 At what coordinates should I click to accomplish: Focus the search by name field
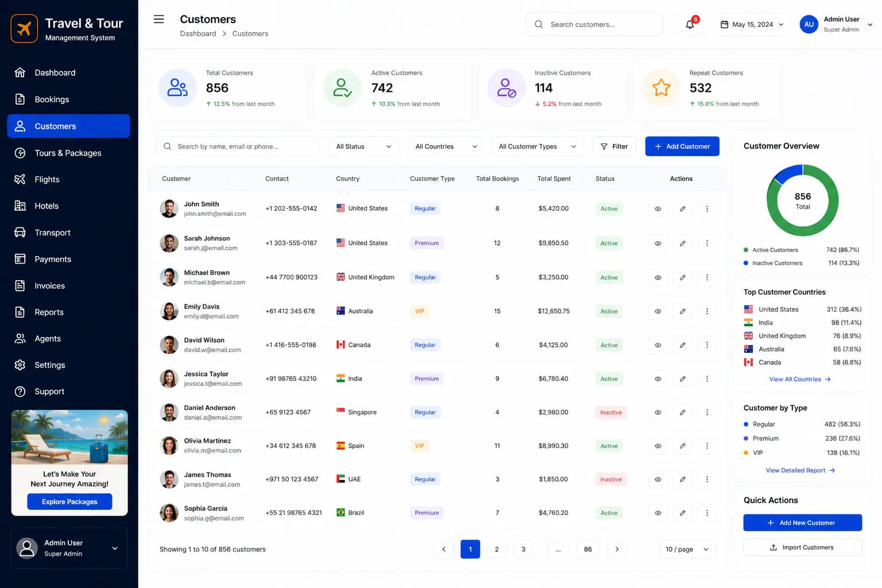point(238,146)
